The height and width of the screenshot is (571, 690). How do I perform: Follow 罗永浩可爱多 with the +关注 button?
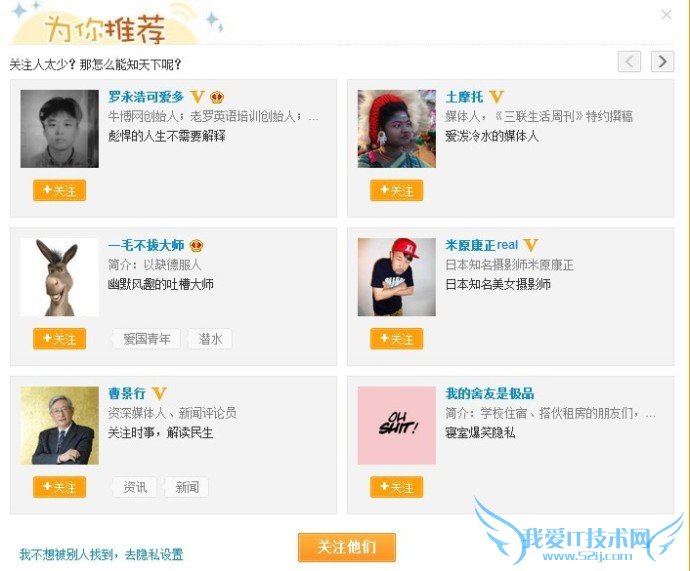tap(59, 190)
